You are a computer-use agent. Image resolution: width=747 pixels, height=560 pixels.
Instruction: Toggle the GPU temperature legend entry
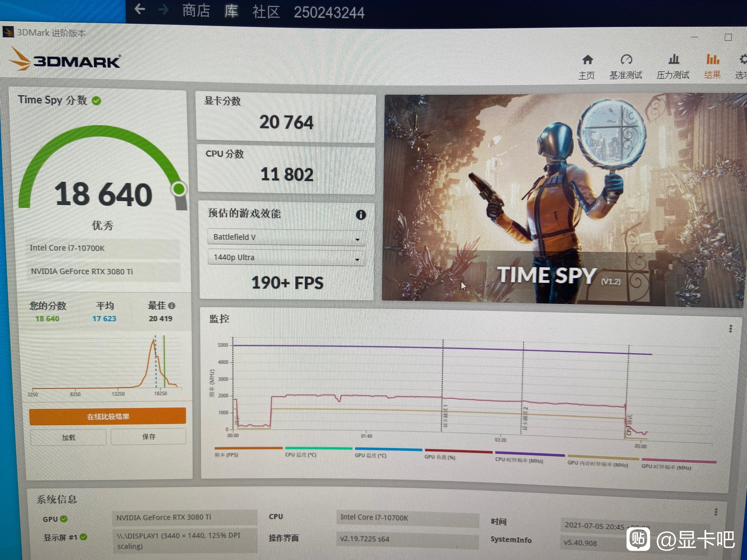(x=388, y=452)
